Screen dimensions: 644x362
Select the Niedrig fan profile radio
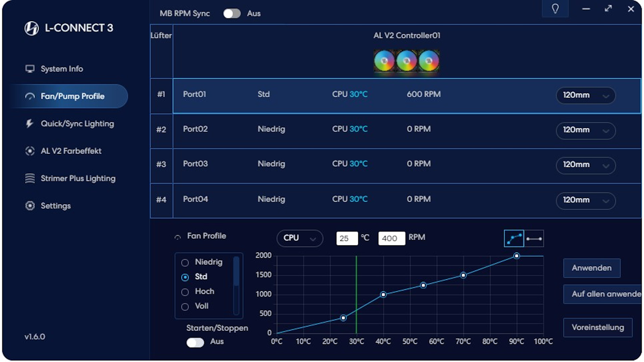point(185,263)
